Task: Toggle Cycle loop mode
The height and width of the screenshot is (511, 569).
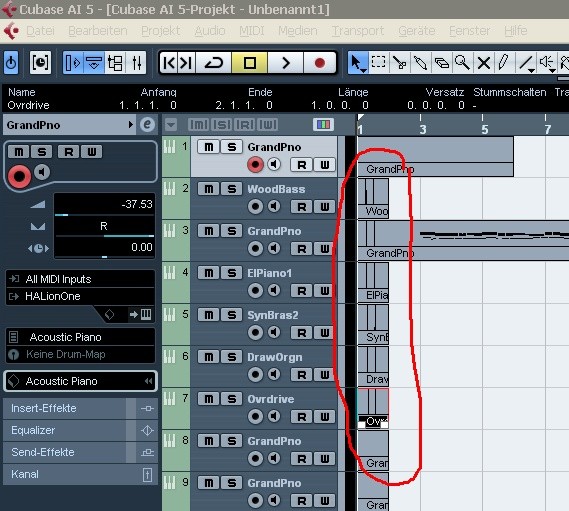Action: [x=214, y=63]
